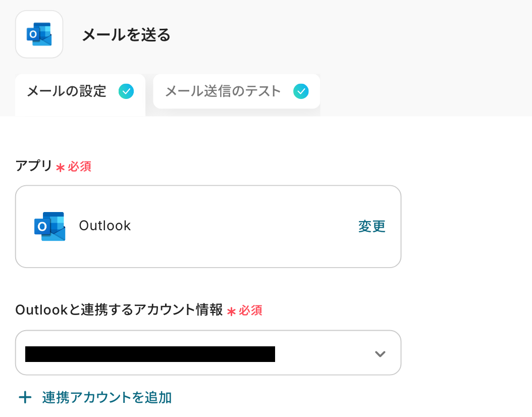This screenshot has width=532, height=417.
Task: Click the red 必須 marker beside アプリ
Action: [80, 167]
